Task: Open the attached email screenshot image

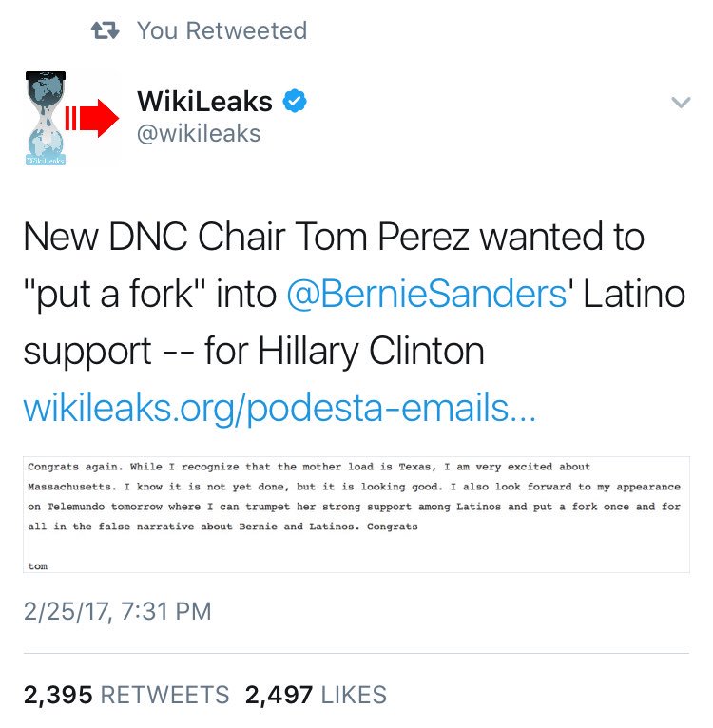Action: [356, 514]
